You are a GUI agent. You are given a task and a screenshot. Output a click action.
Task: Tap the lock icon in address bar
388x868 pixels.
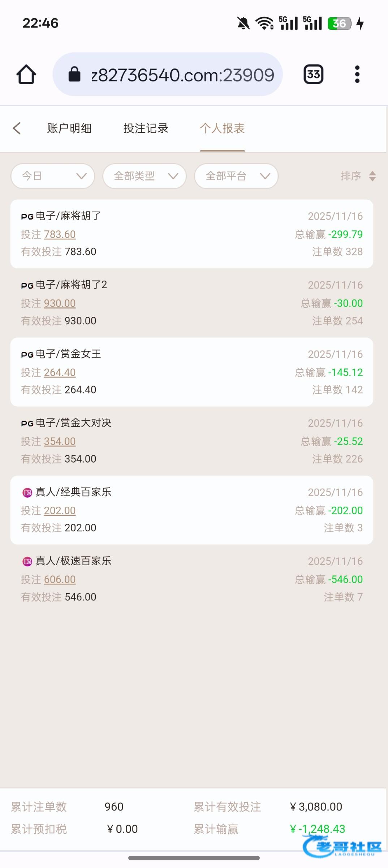point(74,75)
